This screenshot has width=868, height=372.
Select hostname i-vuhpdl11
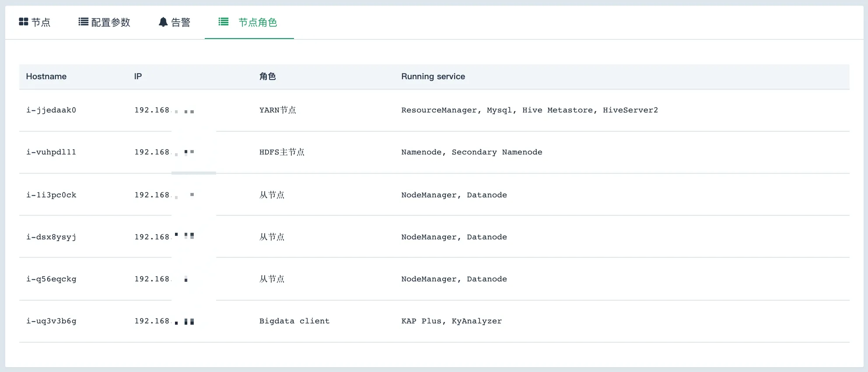tap(51, 152)
